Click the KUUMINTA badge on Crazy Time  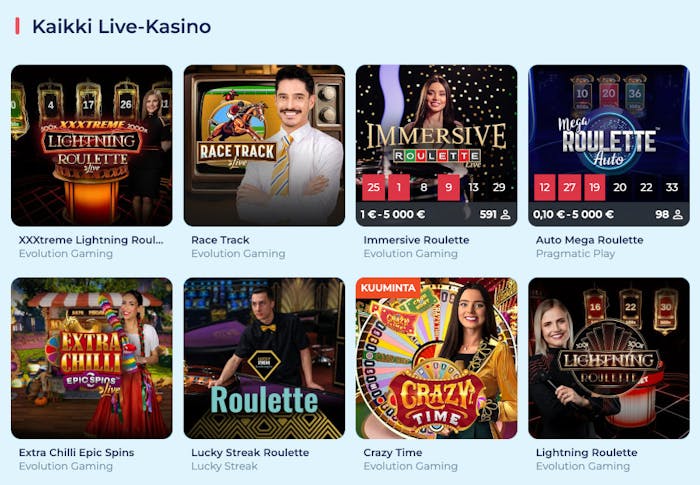[388, 288]
